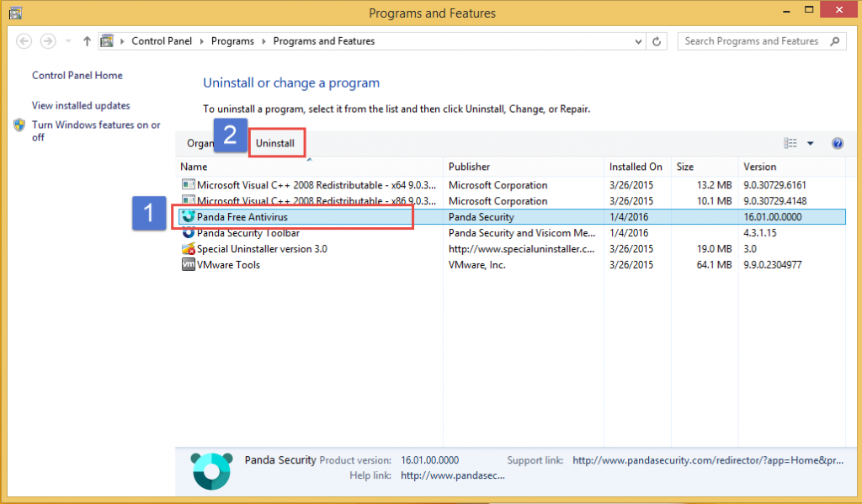Select Panda Security Toolbar entry
This screenshot has width=862, height=504.
point(510,233)
